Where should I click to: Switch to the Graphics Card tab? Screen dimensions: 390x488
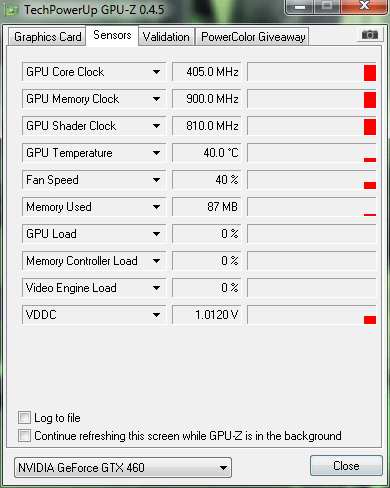pyautogui.click(x=47, y=37)
